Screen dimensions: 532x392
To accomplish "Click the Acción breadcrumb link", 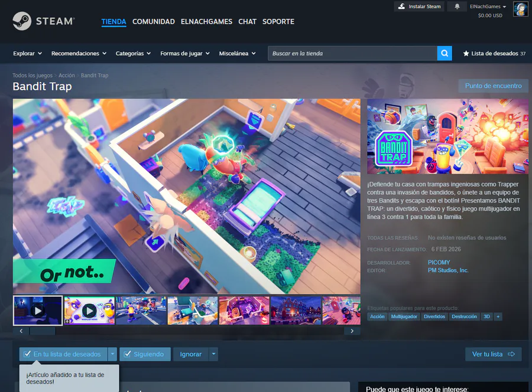I will coord(66,76).
